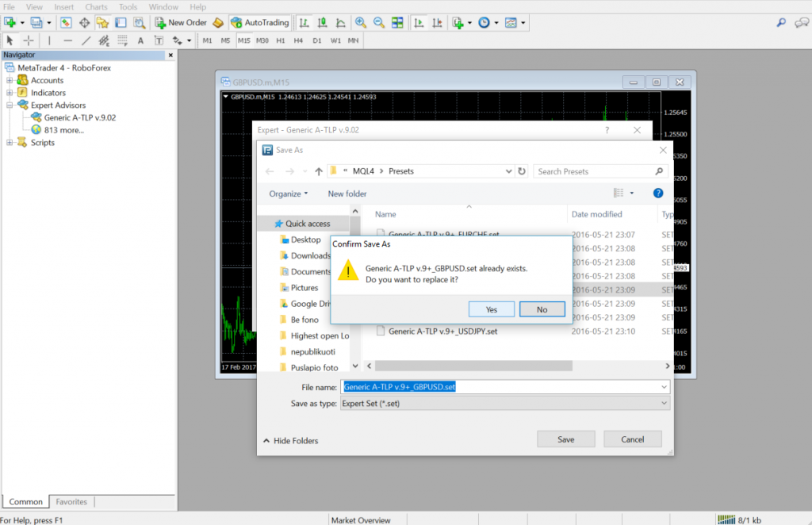
Task: Open Save As dialog help icon
Action: tap(657, 194)
